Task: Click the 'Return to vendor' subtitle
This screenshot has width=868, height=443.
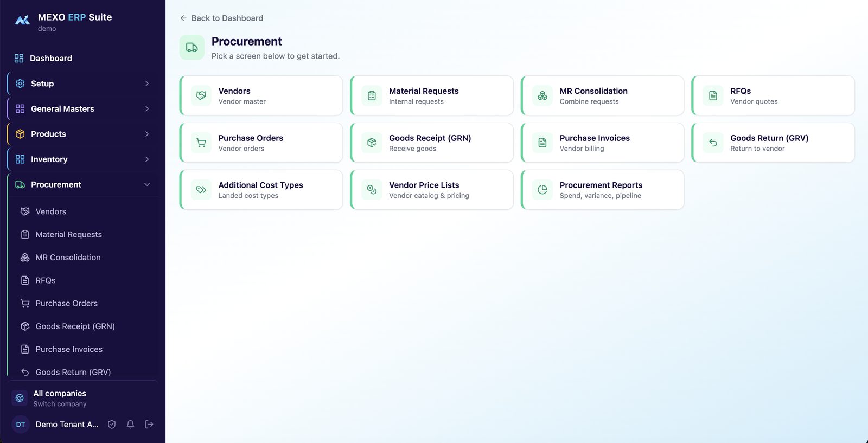Action: (x=757, y=149)
